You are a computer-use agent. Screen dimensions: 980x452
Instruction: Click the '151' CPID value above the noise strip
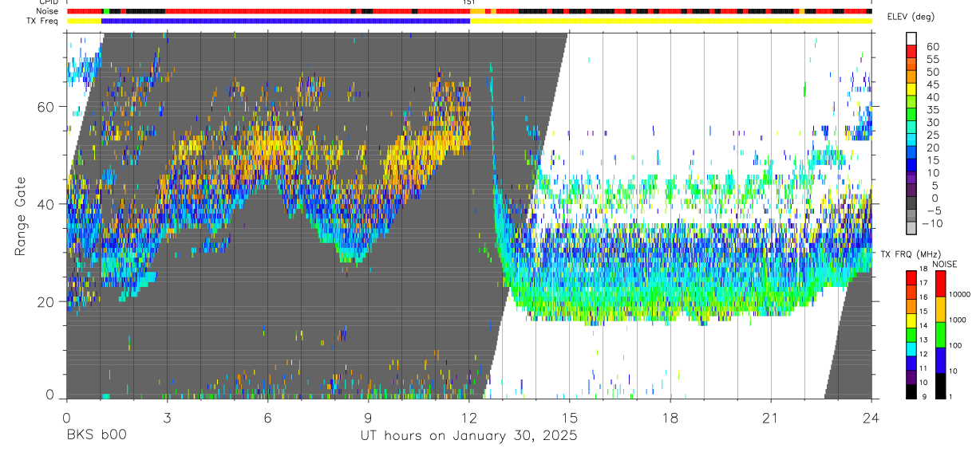click(x=468, y=2)
